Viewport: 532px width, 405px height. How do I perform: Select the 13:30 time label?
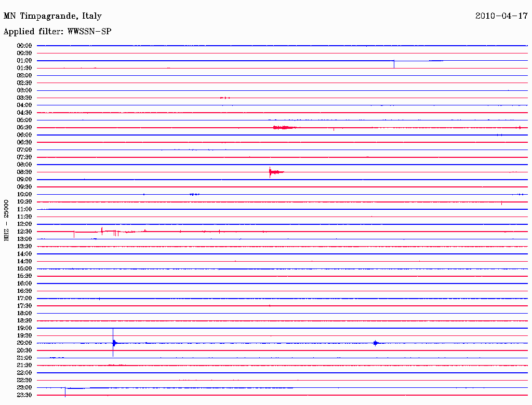tap(24, 247)
